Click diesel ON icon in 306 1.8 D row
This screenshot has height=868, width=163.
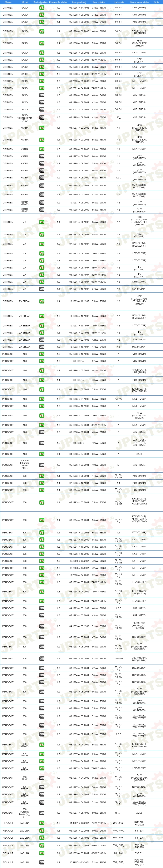pos(42,608)
